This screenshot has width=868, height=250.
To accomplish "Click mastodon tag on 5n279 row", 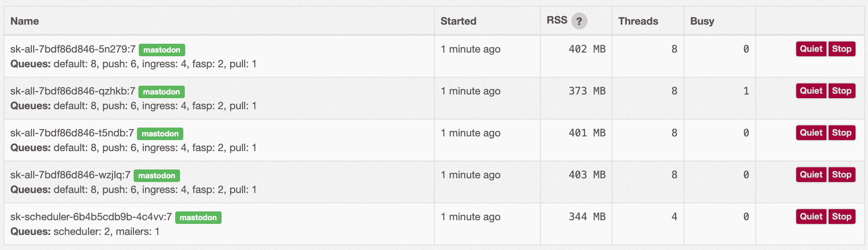I will [162, 50].
